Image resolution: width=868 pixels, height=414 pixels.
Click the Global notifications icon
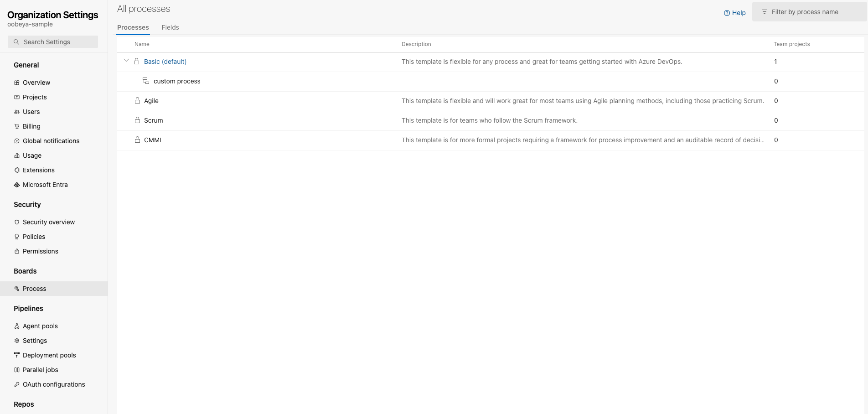coord(17,141)
